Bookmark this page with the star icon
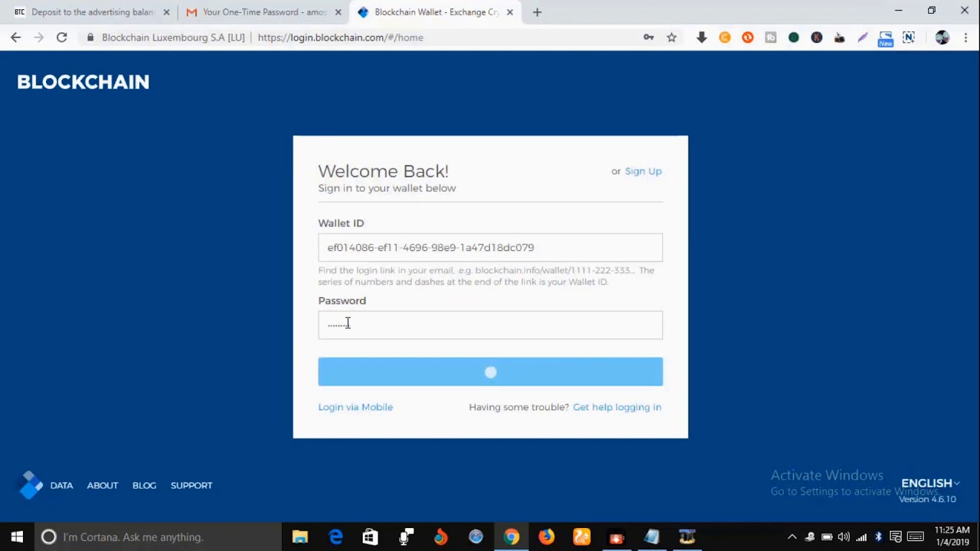980x551 pixels. (x=671, y=37)
